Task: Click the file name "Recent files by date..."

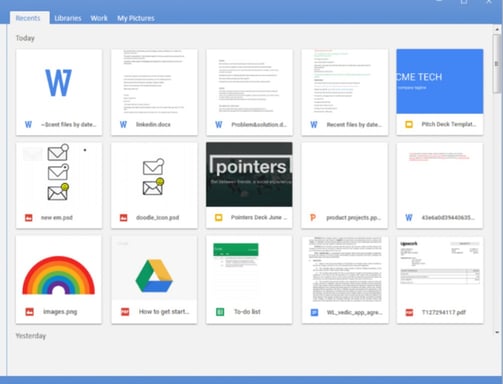Action: coord(354,125)
